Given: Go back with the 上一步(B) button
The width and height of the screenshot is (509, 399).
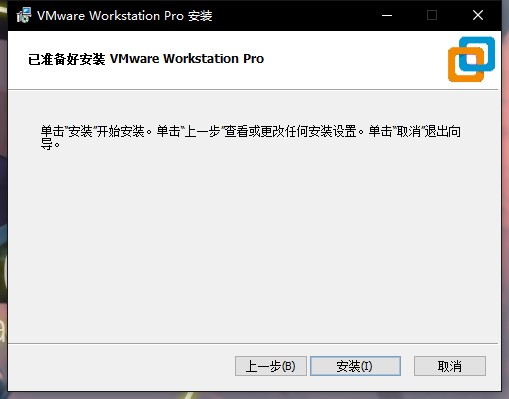Looking at the screenshot, I should pyautogui.click(x=271, y=366).
